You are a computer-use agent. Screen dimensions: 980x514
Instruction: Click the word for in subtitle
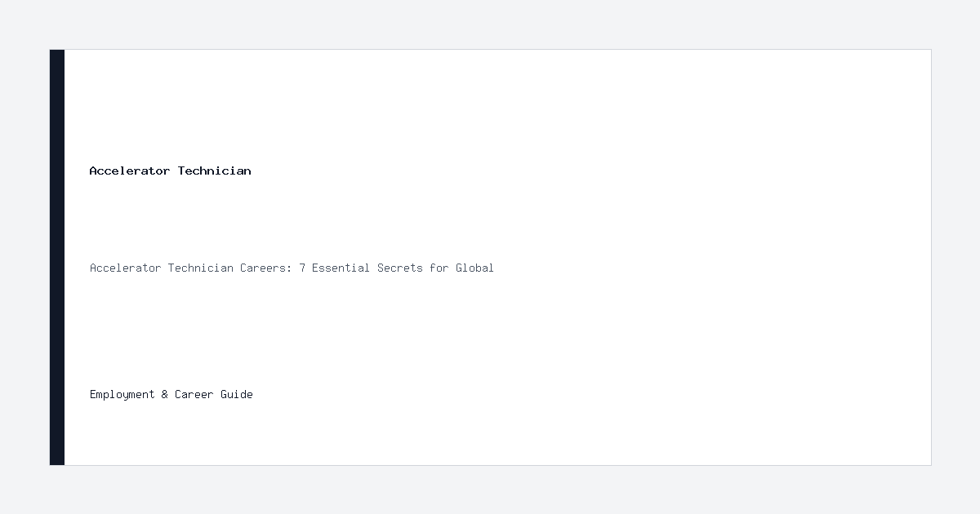point(439,268)
